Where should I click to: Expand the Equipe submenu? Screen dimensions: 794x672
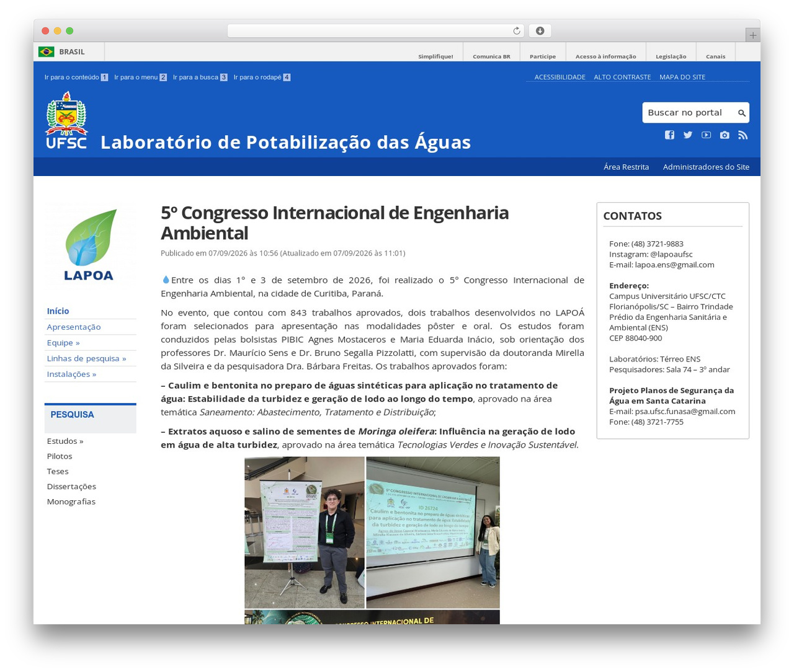coord(63,343)
